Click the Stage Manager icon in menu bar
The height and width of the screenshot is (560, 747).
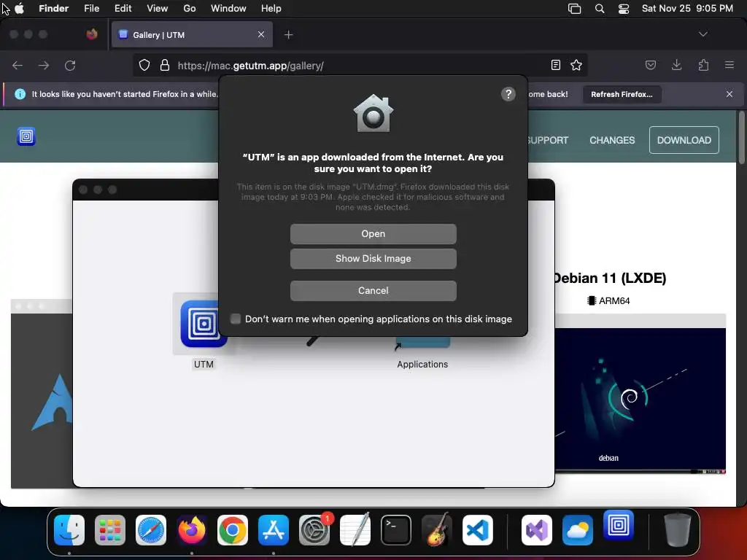pyautogui.click(x=575, y=9)
